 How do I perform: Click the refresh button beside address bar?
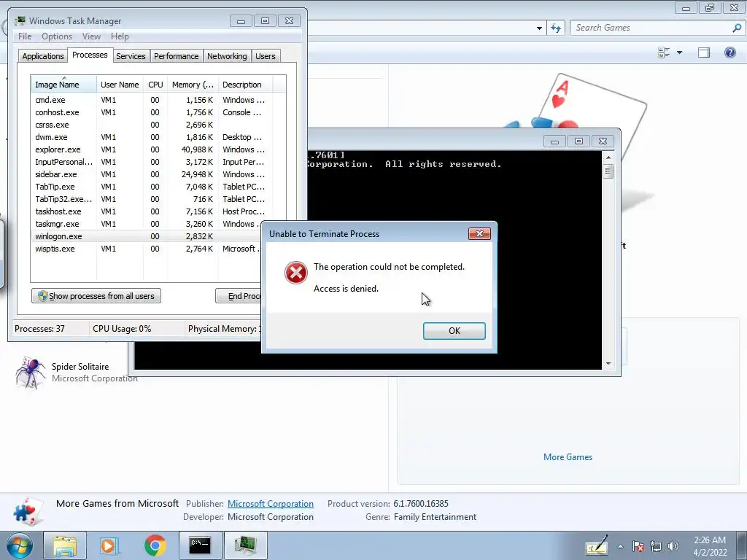556,28
